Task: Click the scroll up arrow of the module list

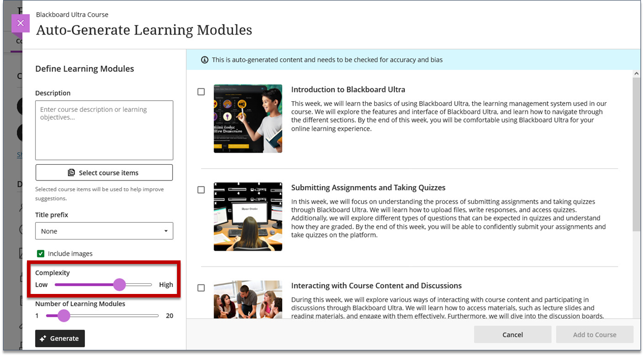Action: tap(636, 74)
